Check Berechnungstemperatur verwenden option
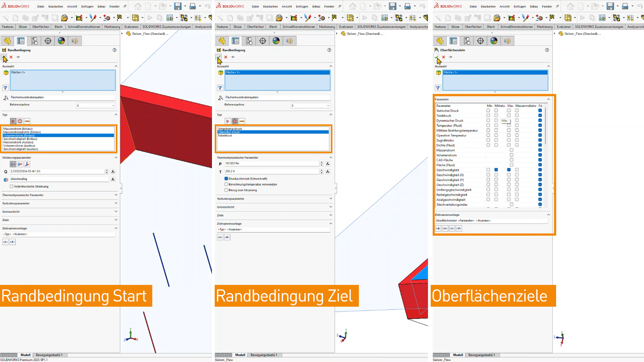The width and height of the screenshot is (644, 362). 226,184
